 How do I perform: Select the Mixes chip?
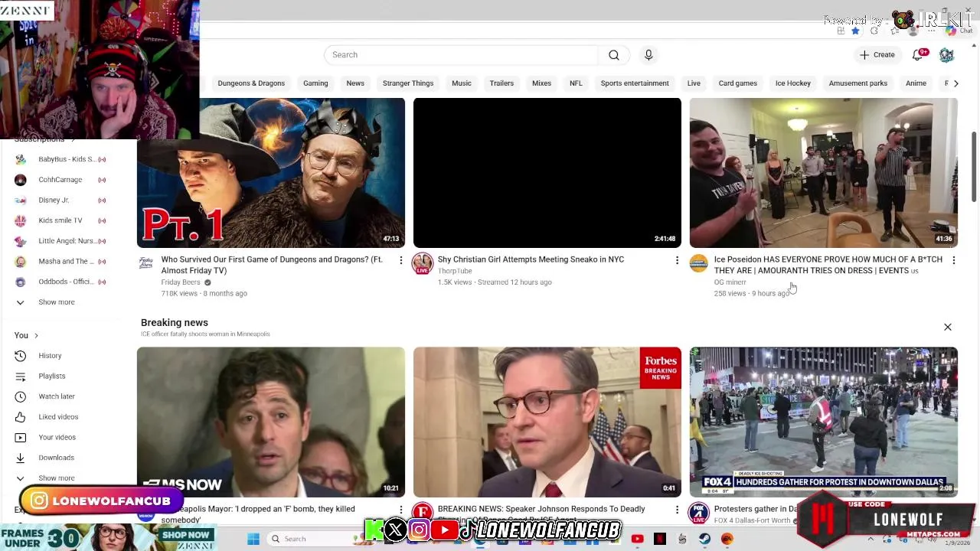(x=541, y=83)
